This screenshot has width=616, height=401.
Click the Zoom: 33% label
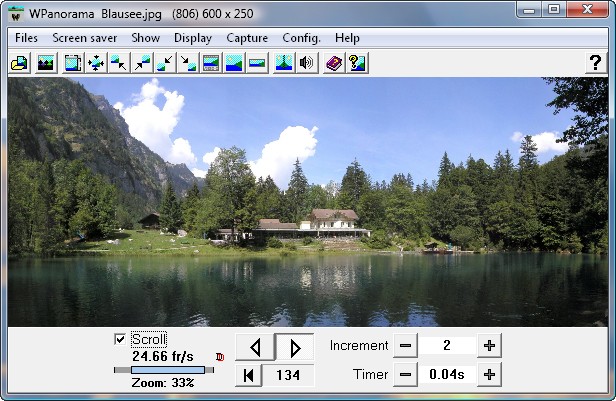point(163,383)
